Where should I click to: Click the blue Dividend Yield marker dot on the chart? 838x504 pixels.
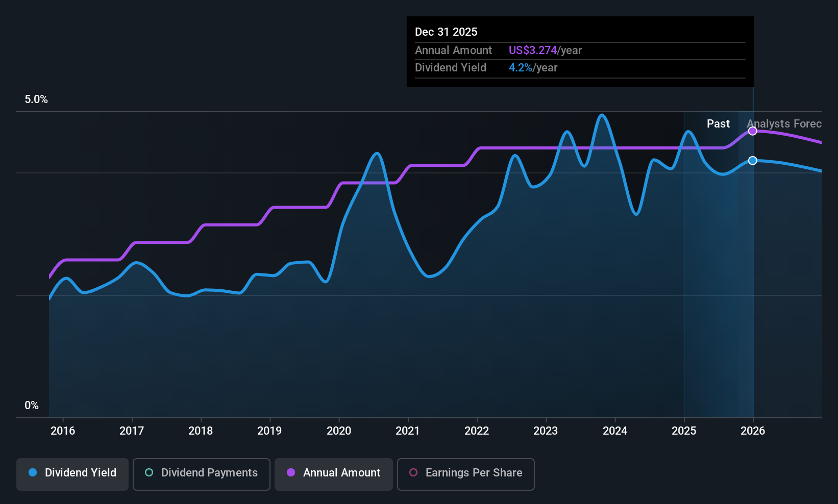(752, 161)
